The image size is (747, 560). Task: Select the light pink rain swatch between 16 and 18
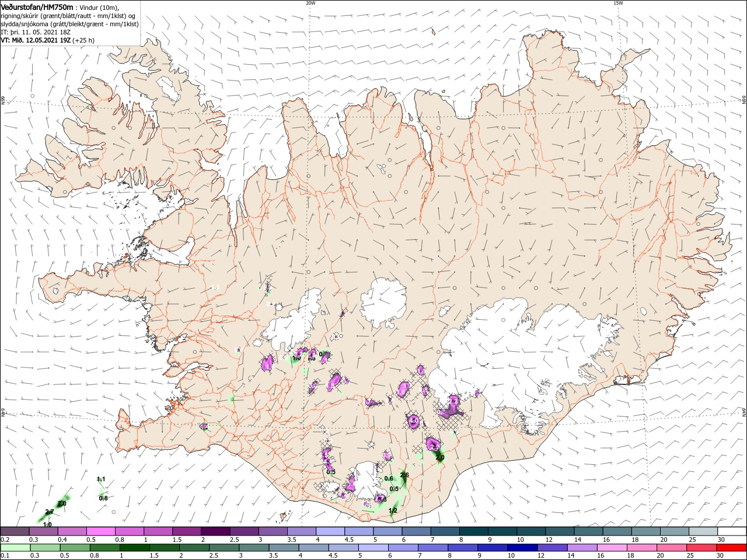coord(612,548)
